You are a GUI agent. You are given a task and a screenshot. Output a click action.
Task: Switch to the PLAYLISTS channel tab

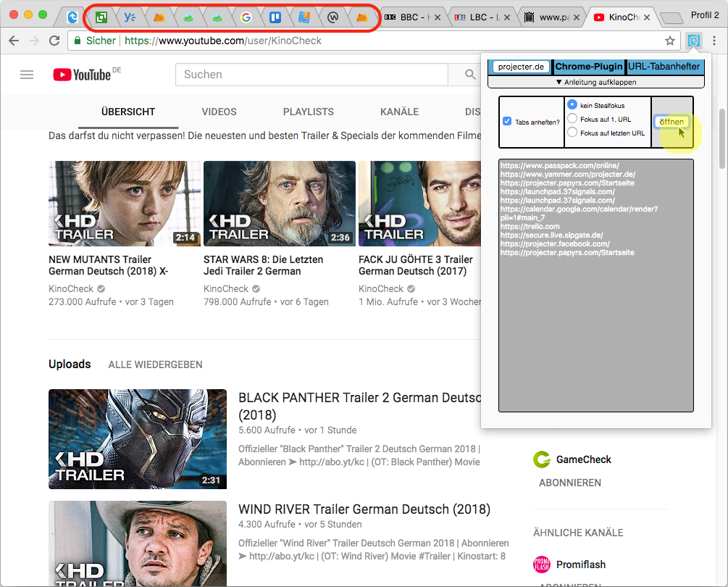pos(308,112)
